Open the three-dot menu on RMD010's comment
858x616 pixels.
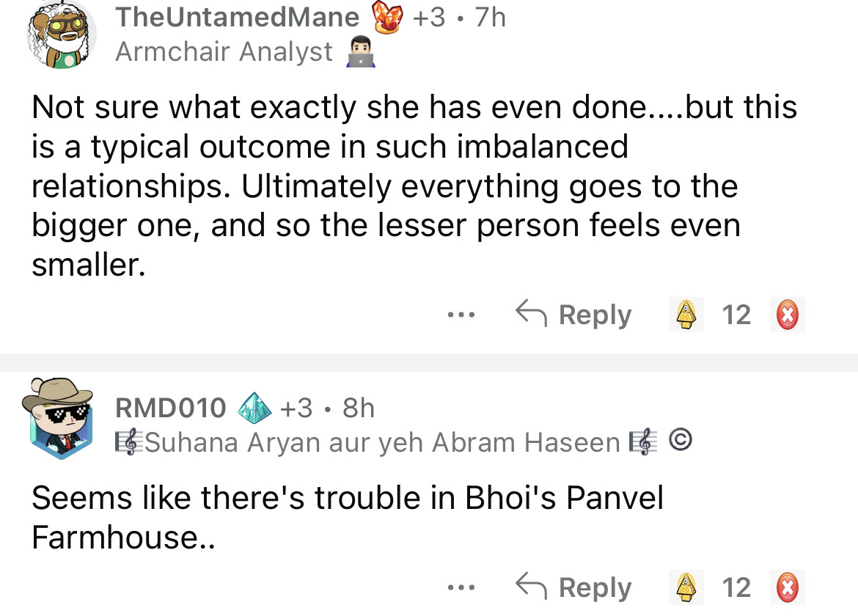[461, 587]
